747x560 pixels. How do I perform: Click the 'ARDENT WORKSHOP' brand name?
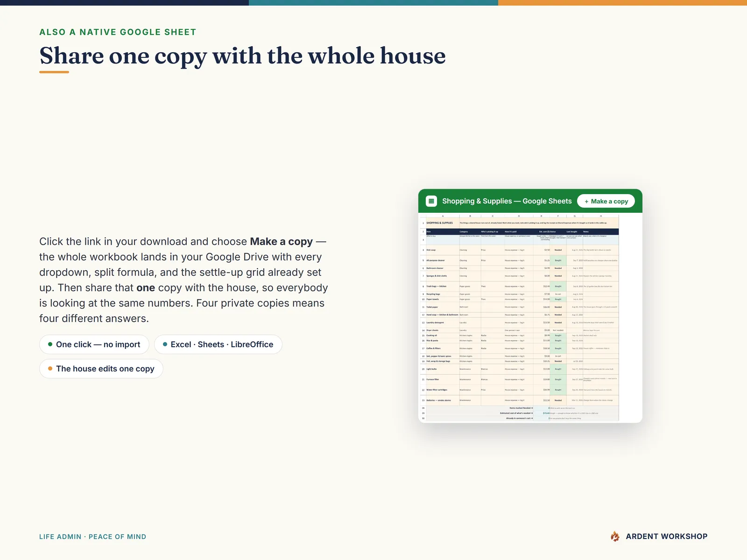coord(667,536)
